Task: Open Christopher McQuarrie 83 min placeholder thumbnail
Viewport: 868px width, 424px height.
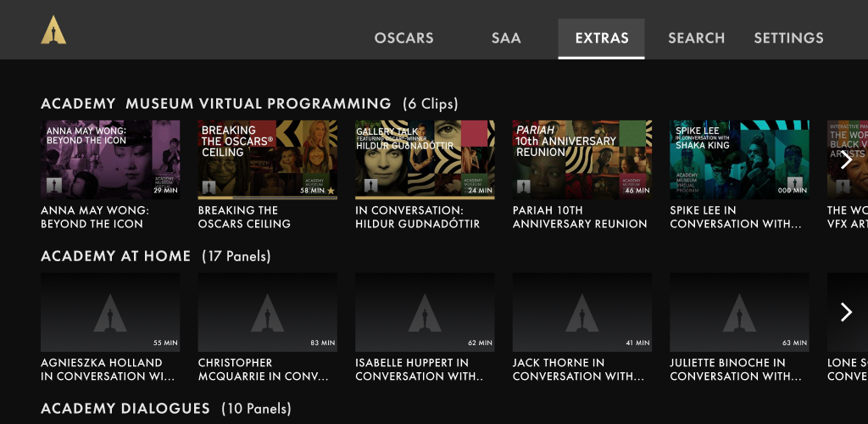Action: [267, 311]
